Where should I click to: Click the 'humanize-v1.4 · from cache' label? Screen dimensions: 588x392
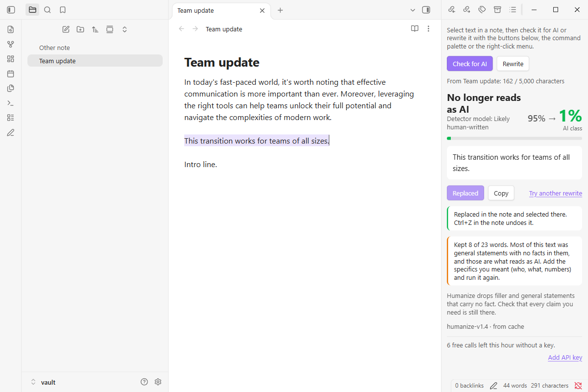[485, 326]
